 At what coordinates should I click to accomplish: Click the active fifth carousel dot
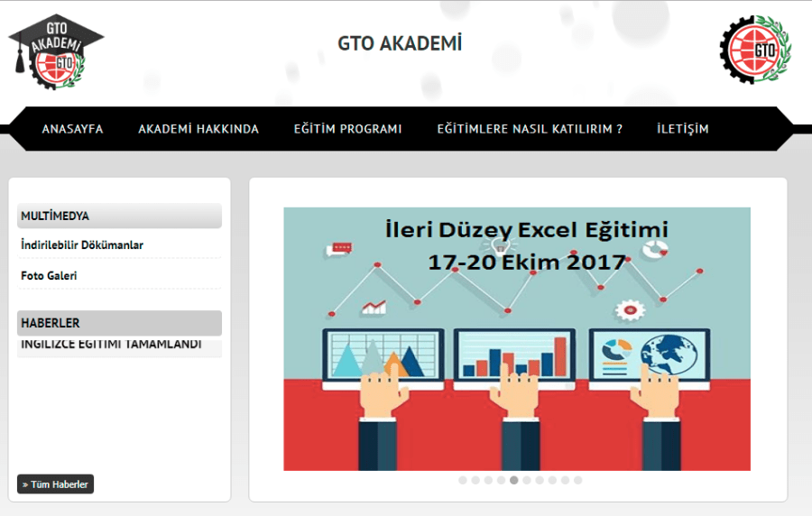[513, 480]
